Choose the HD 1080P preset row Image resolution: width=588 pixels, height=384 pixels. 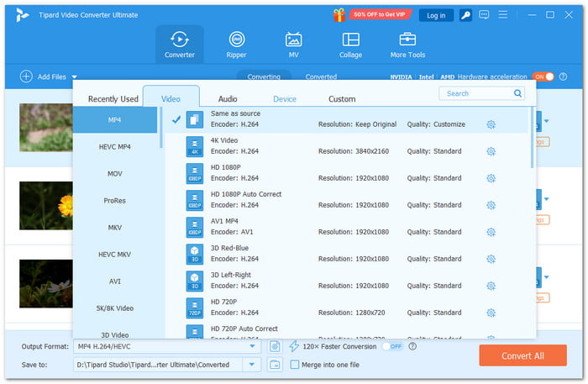click(x=346, y=173)
